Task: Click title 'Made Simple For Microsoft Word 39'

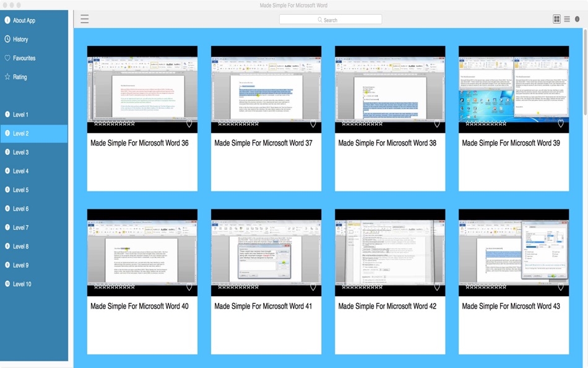Action: [511, 143]
